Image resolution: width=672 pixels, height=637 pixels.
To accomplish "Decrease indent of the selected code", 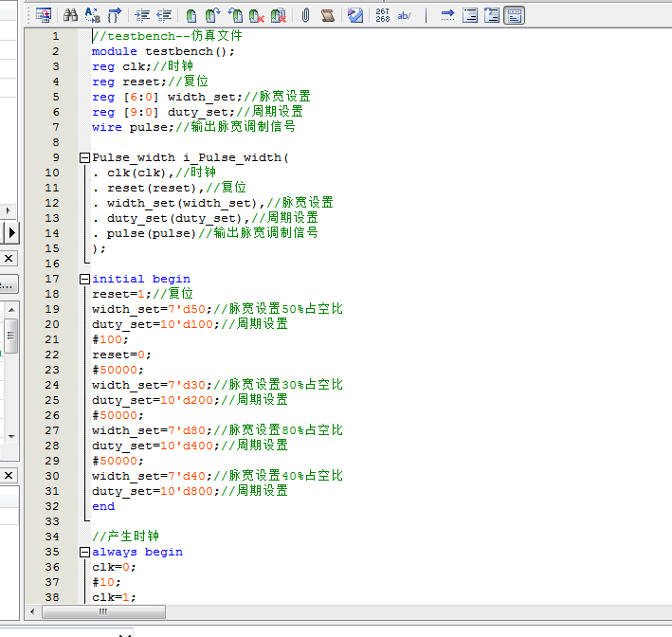I will pos(164,16).
